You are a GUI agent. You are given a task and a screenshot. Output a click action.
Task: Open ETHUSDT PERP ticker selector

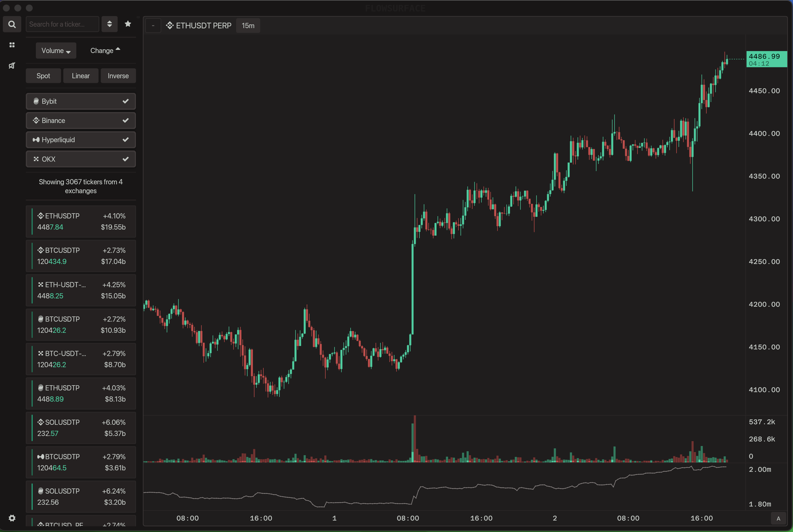(x=199, y=26)
